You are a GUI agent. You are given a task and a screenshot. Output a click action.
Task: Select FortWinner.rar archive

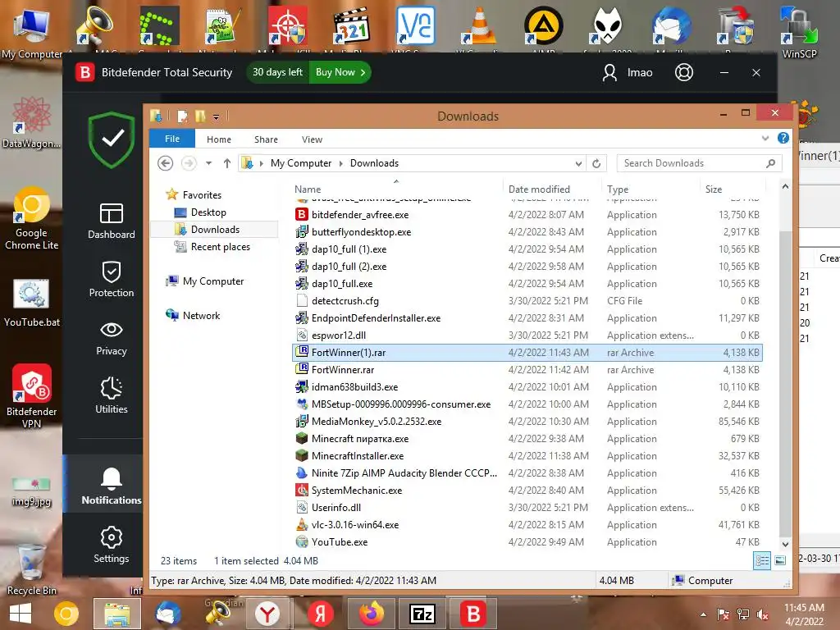[527, 370]
